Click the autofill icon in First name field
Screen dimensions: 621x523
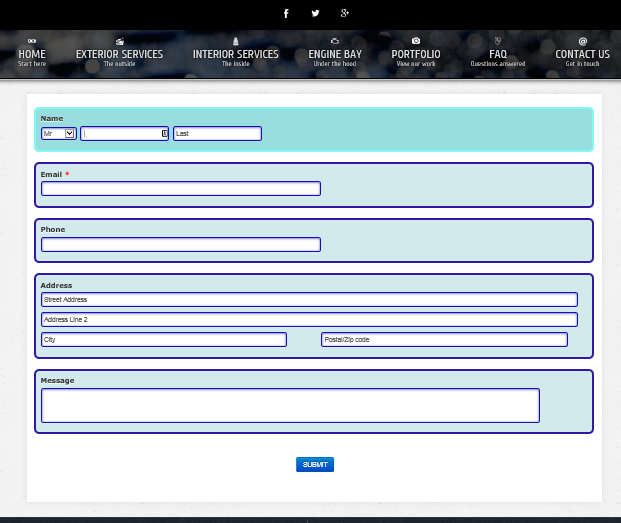[164, 133]
